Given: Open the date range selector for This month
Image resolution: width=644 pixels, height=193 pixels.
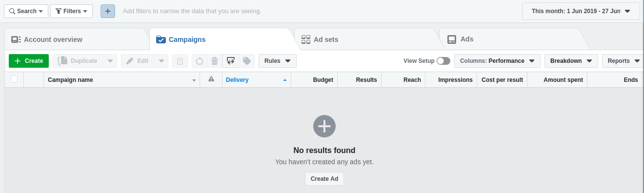Looking at the screenshot, I should 581,11.
